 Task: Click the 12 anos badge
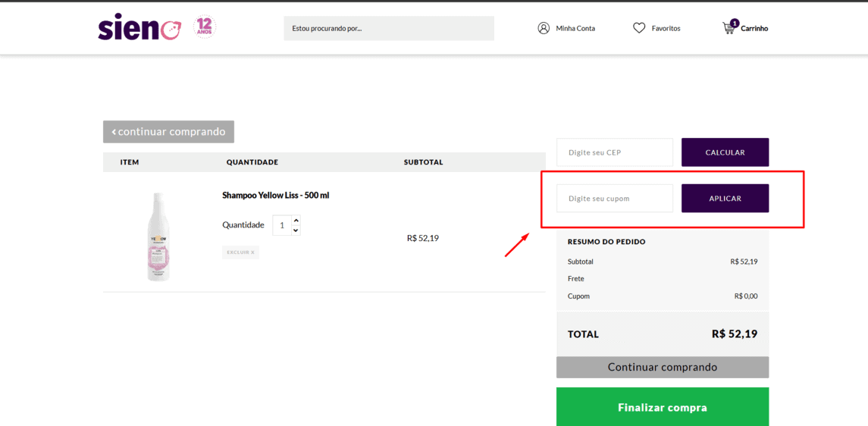(204, 27)
